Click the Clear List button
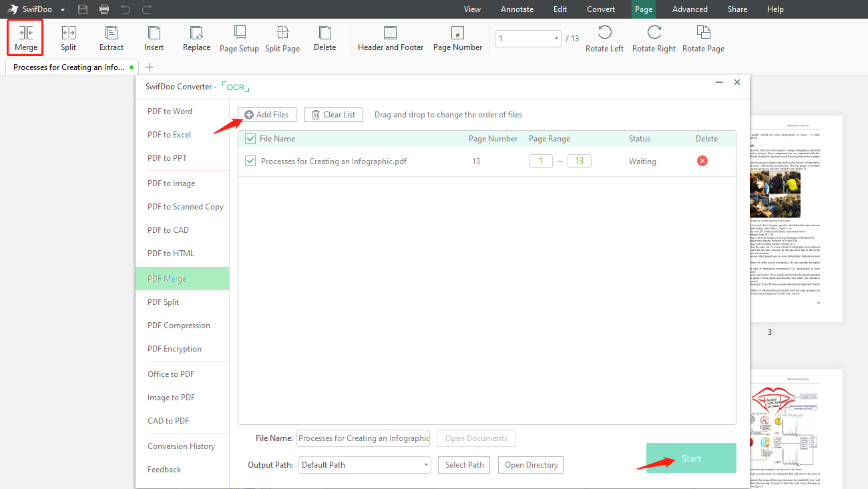 coord(333,114)
